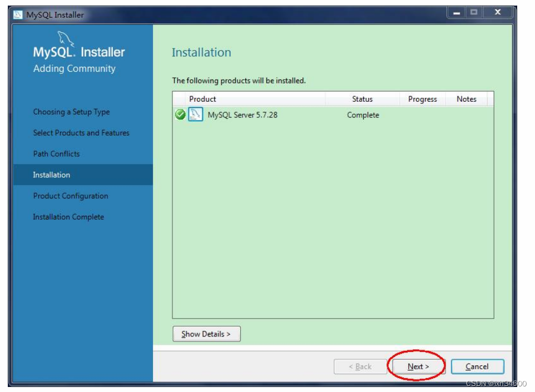Screen dimensions: 535x392
Task: Click the Cancel button
Action: [x=477, y=366]
